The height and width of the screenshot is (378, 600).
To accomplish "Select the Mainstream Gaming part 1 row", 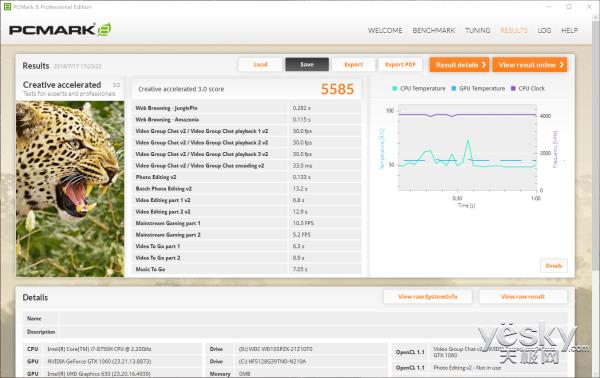I will pyautogui.click(x=246, y=223).
